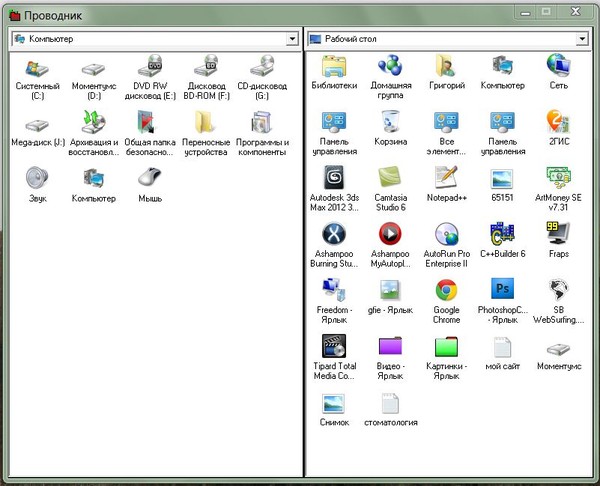The height and width of the screenshot is (486, 600).
Task: Select the Notepad++ icon
Action: click(x=446, y=179)
